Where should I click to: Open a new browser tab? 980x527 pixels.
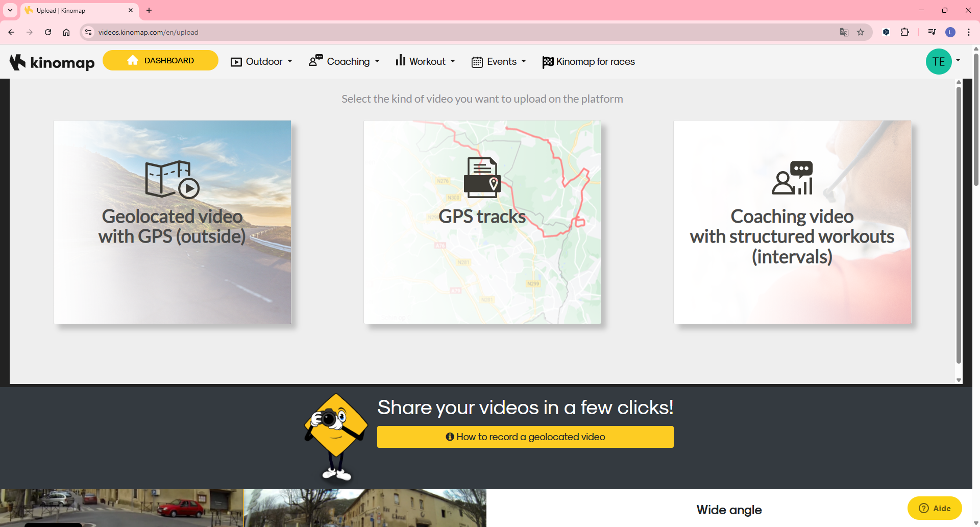click(x=149, y=10)
